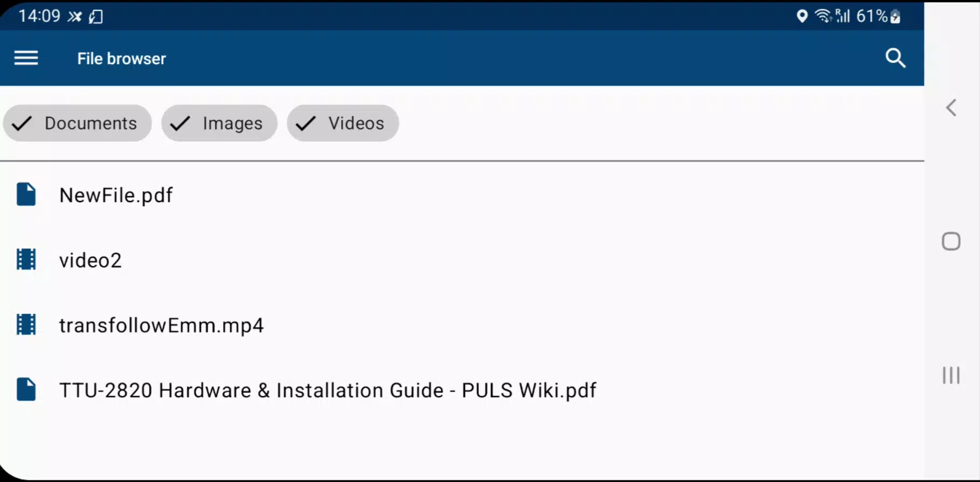Open the NewFile.pdf file
Viewport: 980px width, 482px height.
pyautogui.click(x=462, y=195)
